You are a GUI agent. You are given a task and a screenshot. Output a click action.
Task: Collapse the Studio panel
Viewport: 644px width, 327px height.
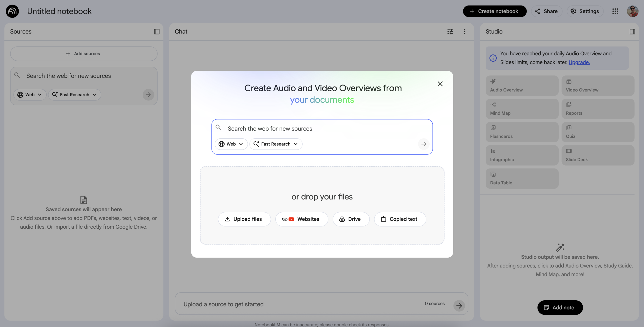[632, 31]
